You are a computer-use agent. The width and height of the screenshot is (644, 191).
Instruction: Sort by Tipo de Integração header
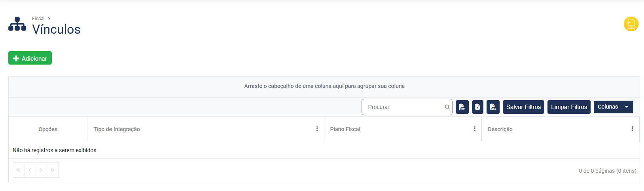117,129
